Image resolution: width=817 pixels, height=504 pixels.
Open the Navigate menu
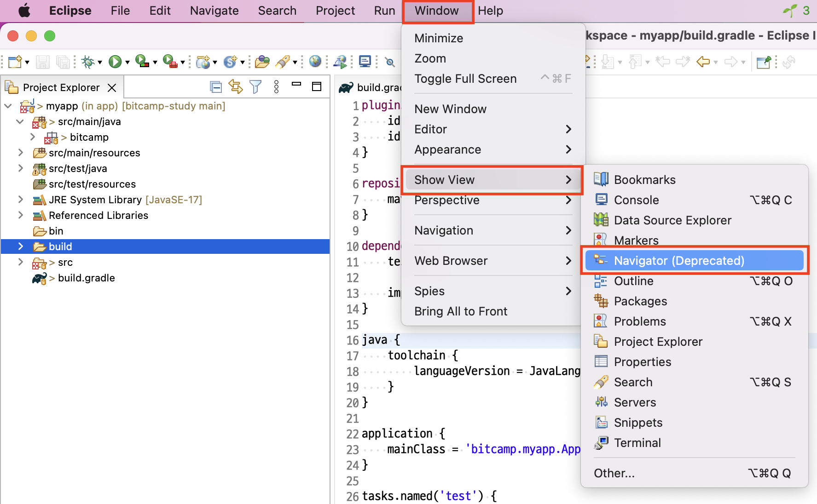pos(214,11)
